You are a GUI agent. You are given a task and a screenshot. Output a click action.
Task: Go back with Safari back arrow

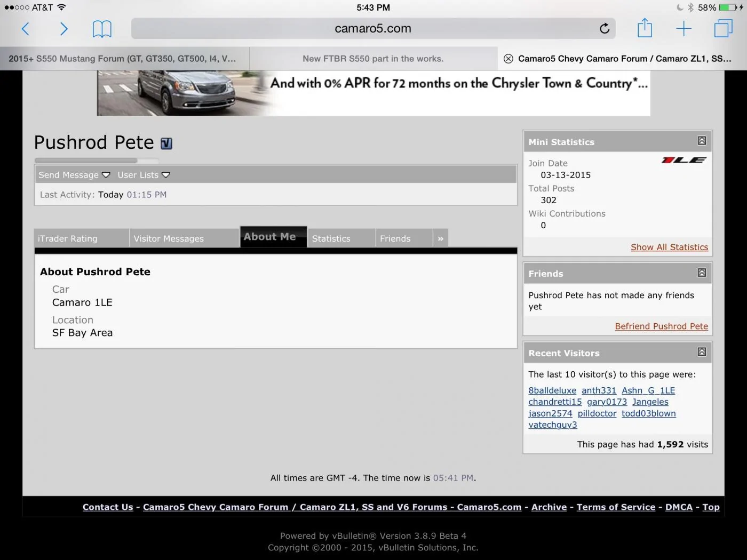coord(25,29)
